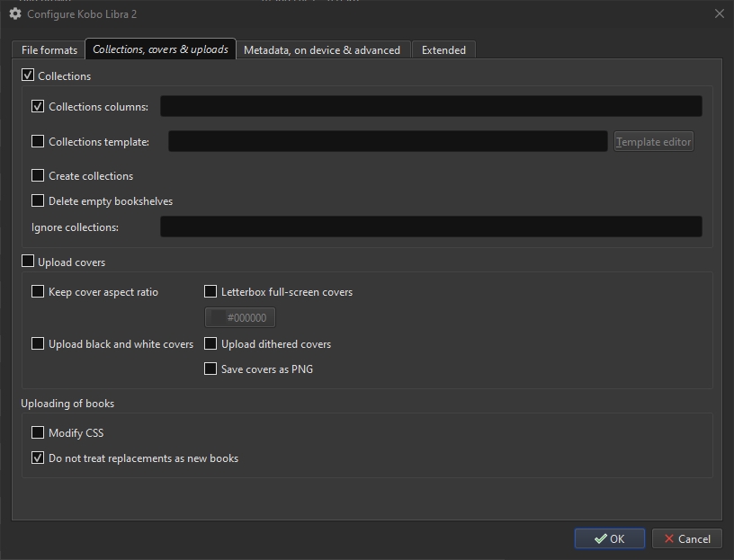Open Metadata, on device & advanced tab
Viewport: 734px width, 560px height.
[322, 50]
